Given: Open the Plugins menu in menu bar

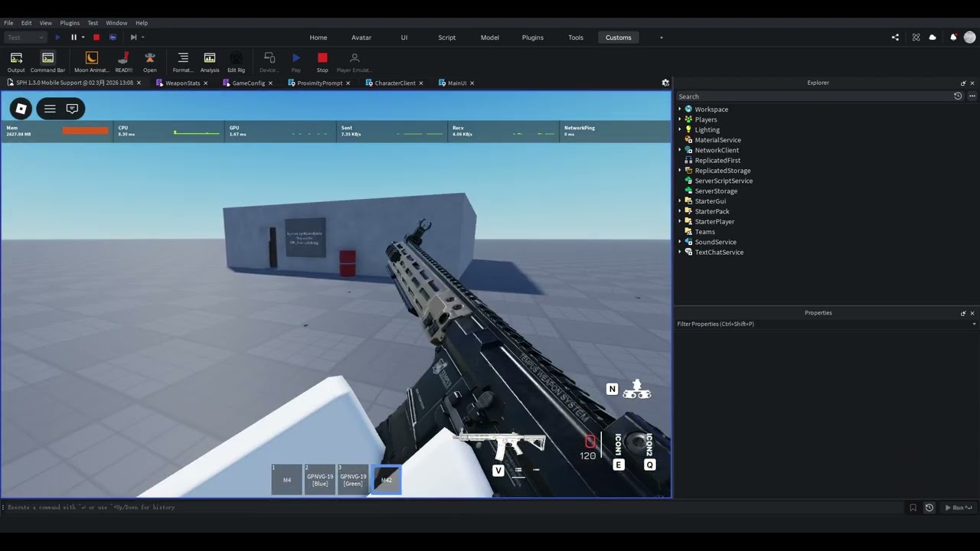Looking at the screenshot, I should [70, 23].
